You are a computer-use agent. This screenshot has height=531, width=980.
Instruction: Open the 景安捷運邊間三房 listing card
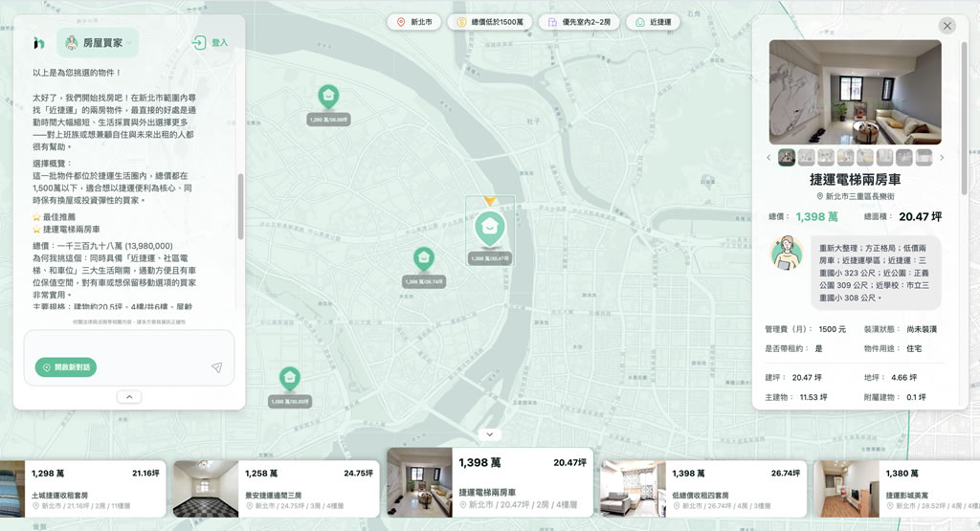[x=279, y=488]
